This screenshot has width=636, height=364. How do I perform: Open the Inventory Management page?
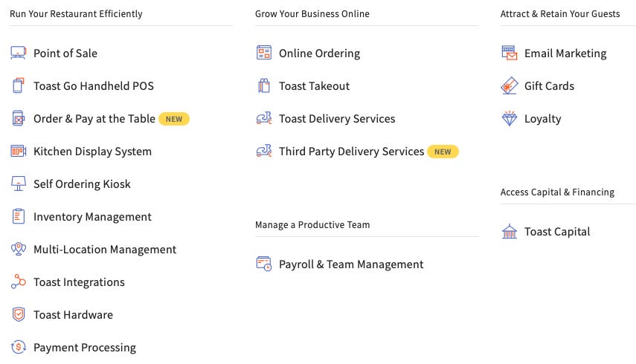pyautogui.click(x=92, y=217)
